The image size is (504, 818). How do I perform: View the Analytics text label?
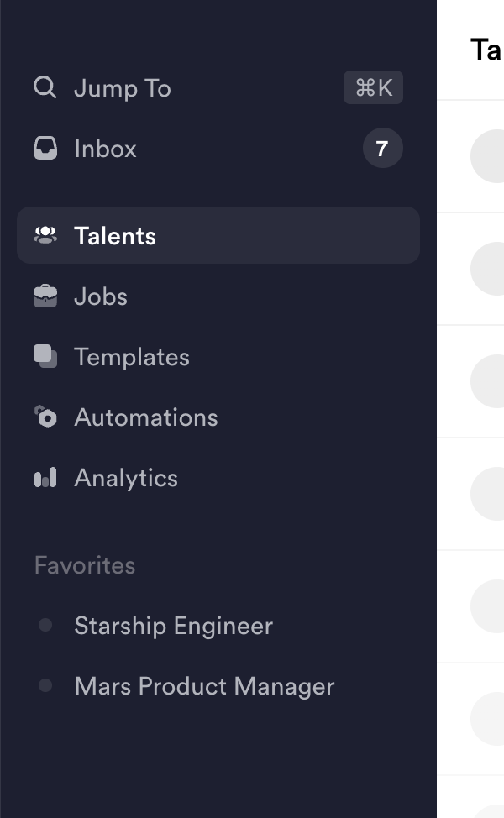pos(126,478)
